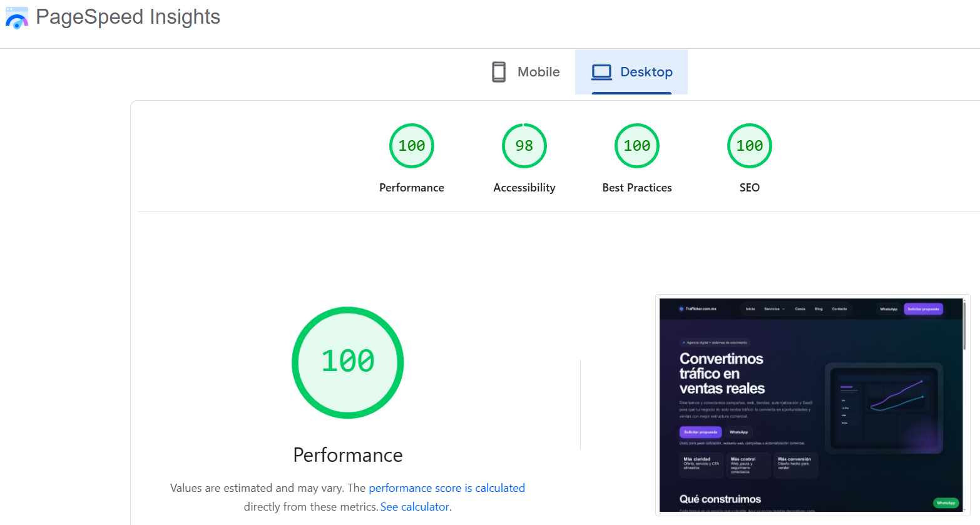Expand the Servicios dropdown in the preview navbar
This screenshot has height=525, width=980.
pos(774,309)
